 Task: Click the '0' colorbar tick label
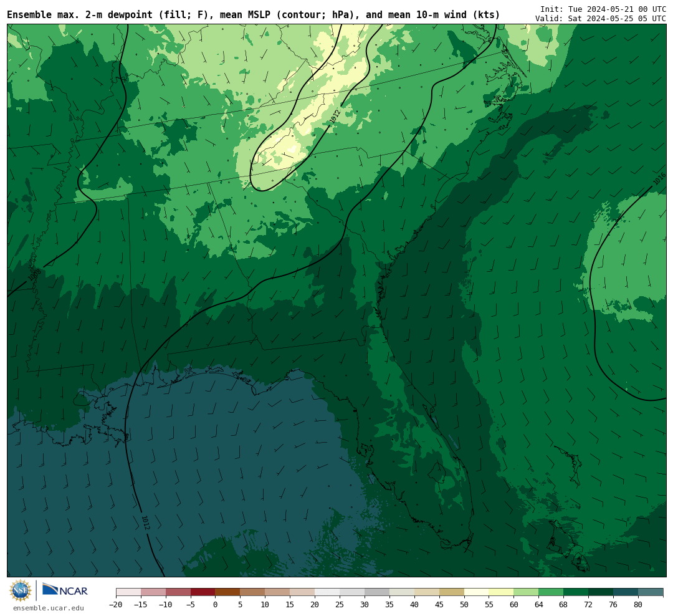point(216,605)
